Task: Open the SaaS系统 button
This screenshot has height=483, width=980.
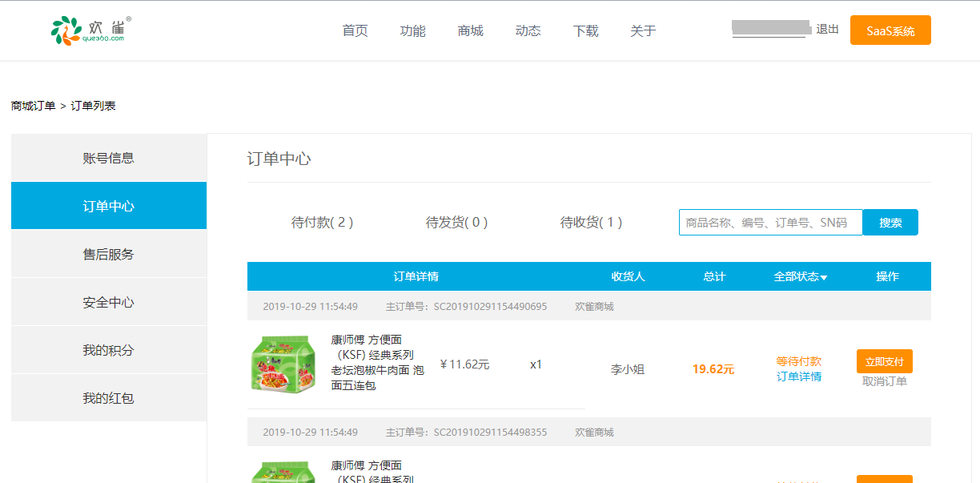Action: point(890,30)
